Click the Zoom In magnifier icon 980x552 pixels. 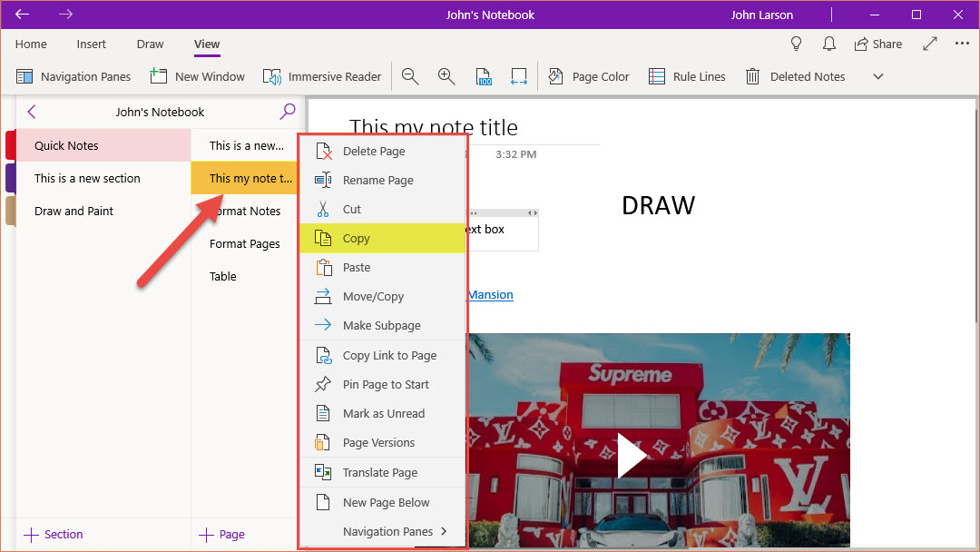click(446, 77)
